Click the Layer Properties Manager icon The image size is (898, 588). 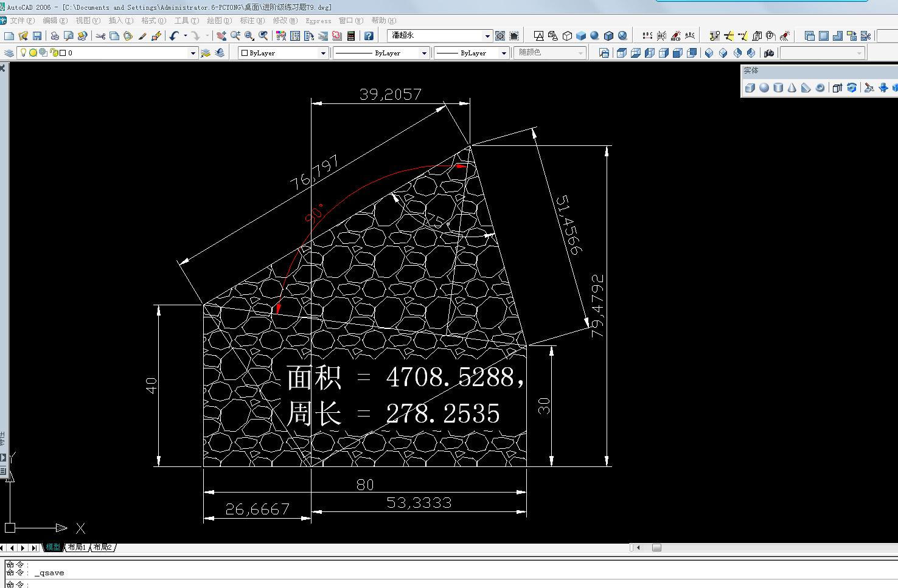9,53
